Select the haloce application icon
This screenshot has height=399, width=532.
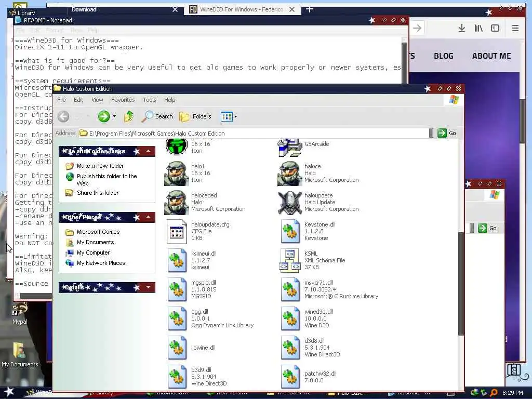click(x=290, y=174)
